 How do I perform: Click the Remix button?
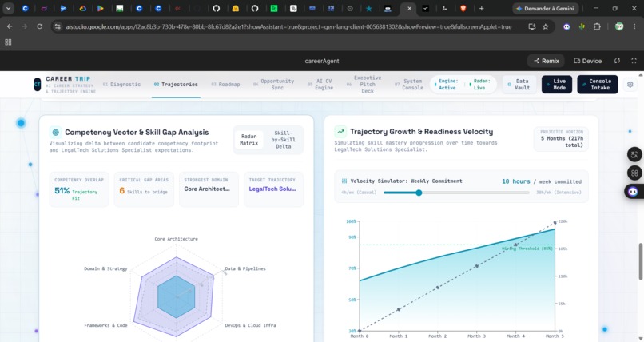point(546,61)
